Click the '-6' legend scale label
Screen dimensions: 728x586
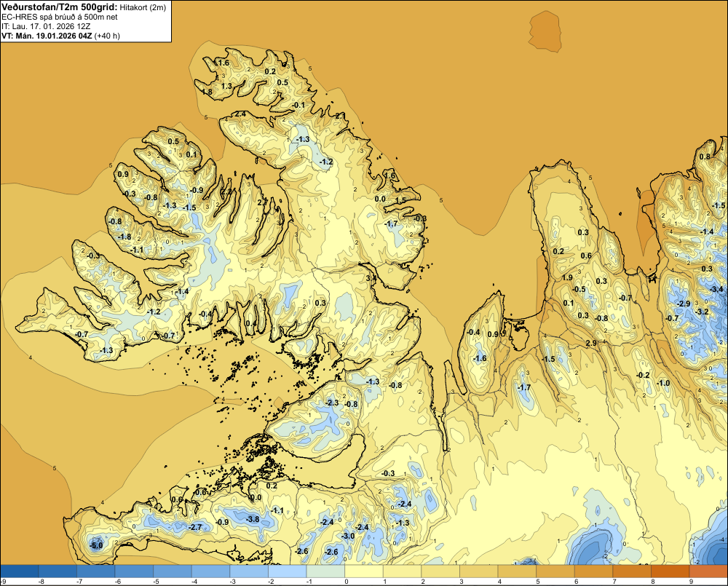pos(117,582)
